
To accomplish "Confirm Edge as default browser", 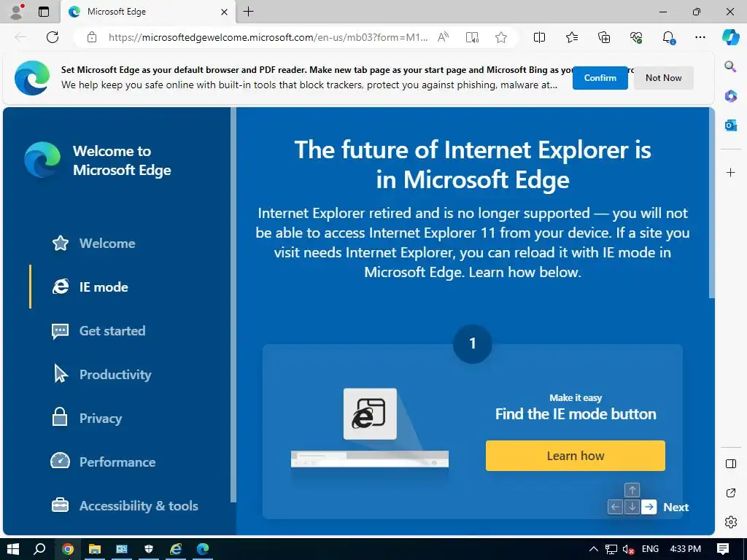I will (x=600, y=77).
